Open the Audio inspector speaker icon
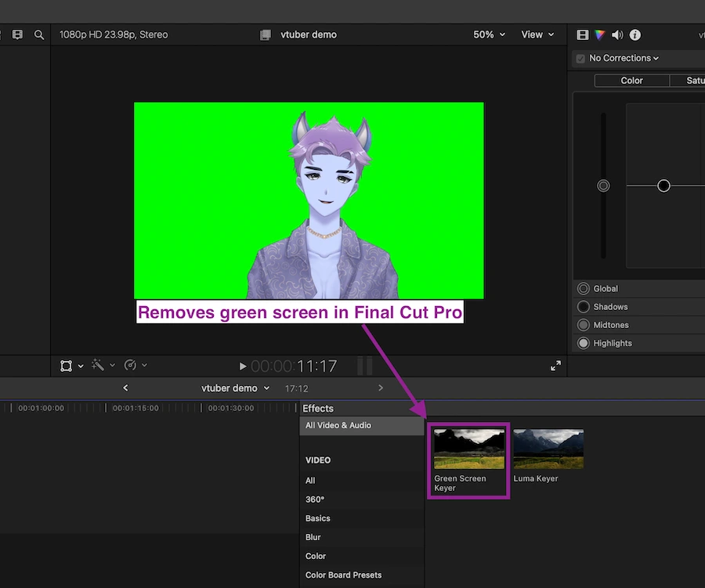This screenshot has height=588, width=705. coord(617,34)
